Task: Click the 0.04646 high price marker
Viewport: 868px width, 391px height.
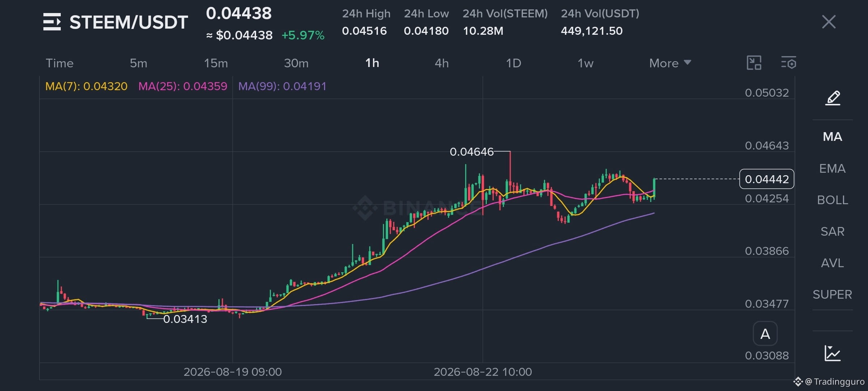Action: pyautogui.click(x=472, y=152)
